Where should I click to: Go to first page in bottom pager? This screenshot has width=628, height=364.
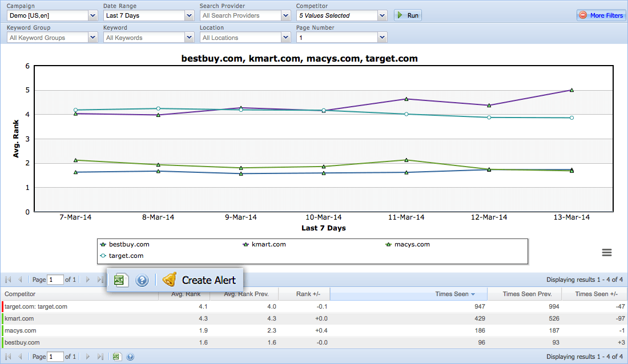tap(8, 357)
